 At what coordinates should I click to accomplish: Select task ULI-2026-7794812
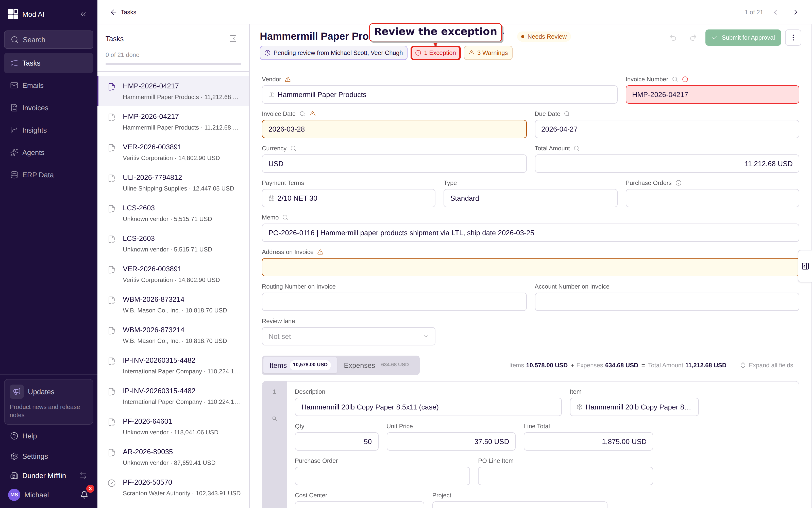click(x=174, y=183)
